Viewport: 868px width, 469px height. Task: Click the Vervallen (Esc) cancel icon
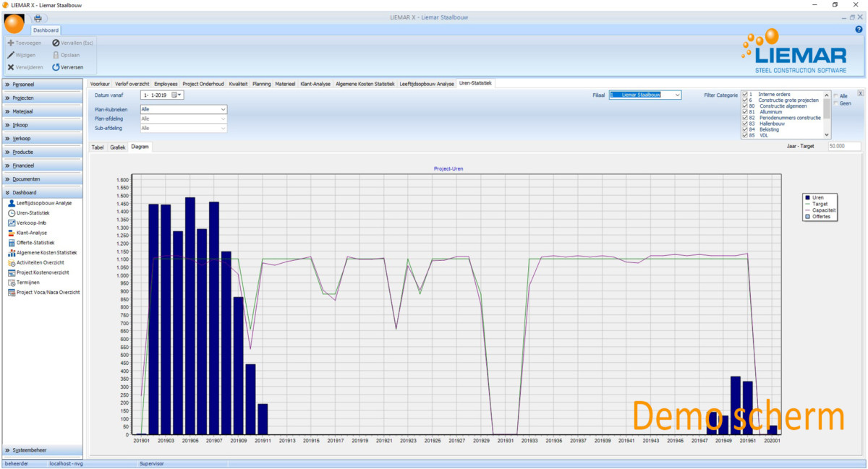point(56,43)
